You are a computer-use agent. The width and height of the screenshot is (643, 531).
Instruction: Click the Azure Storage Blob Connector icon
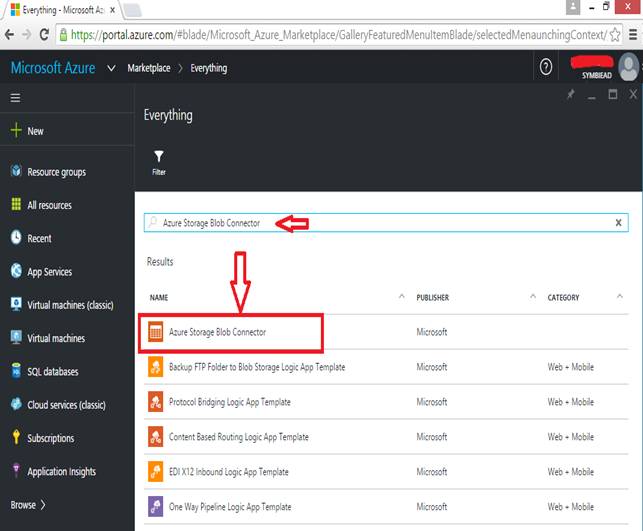point(155,332)
